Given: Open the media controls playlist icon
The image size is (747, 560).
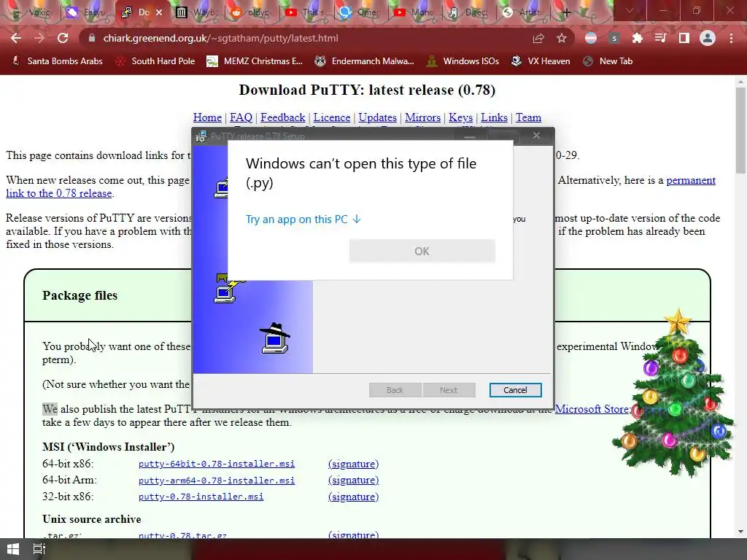Looking at the screenshot, I should point(660,38).
